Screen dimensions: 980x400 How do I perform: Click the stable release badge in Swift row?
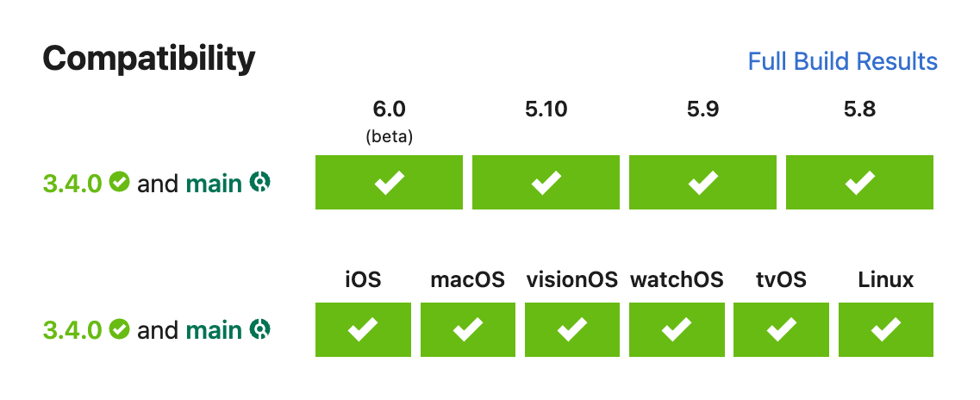(120, 182)
